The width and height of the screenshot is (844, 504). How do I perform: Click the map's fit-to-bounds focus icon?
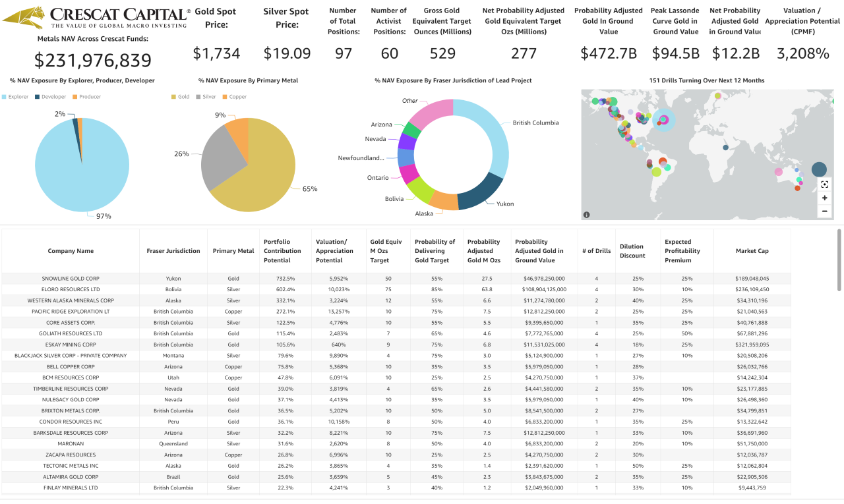tap(824, 184)
